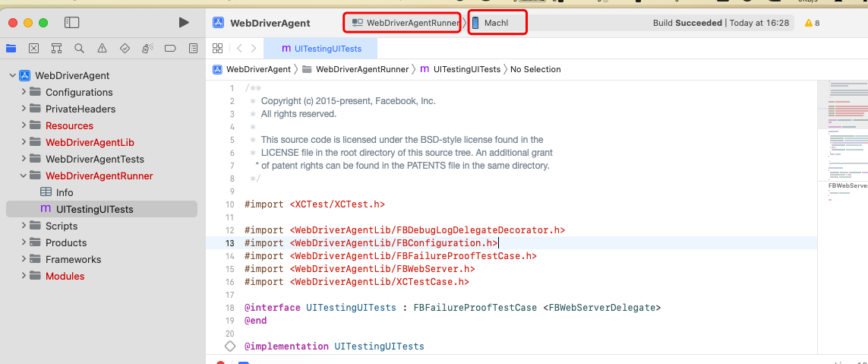Click WebDriverAgentRunner in the jump bar

point(355,69)
